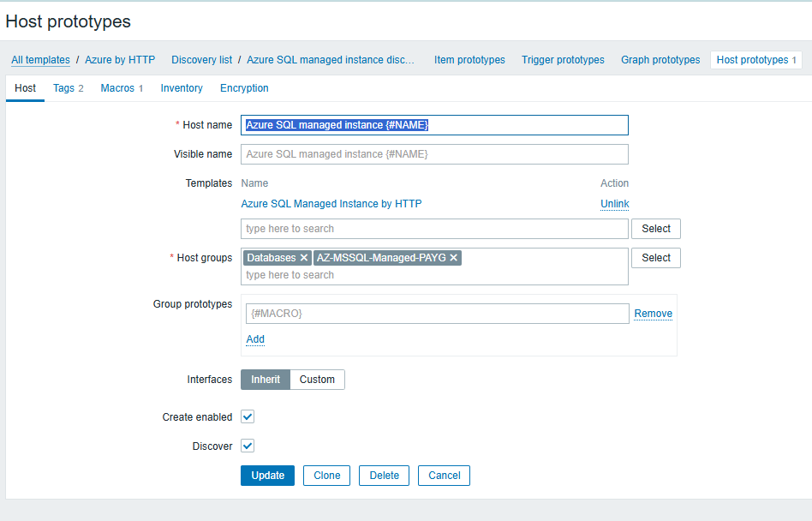Click the Update button

pyautogui.click(x=268, y=476)
